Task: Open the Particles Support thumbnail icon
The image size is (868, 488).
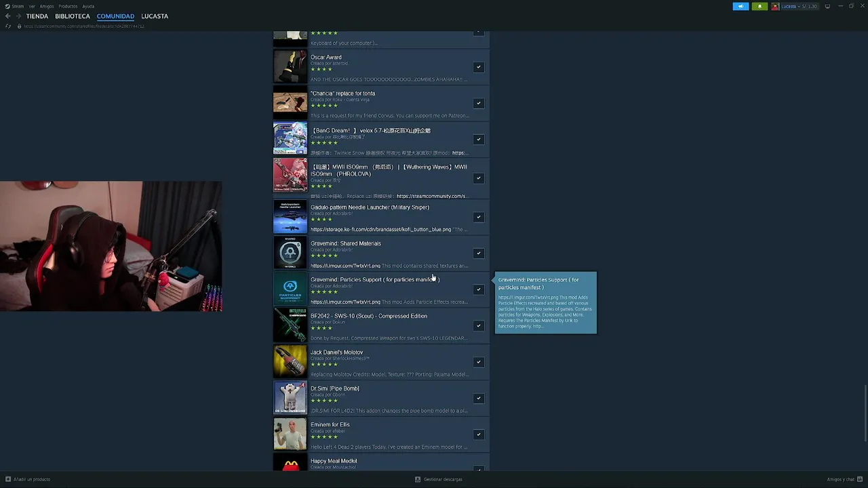Action: tap(290, 289)
